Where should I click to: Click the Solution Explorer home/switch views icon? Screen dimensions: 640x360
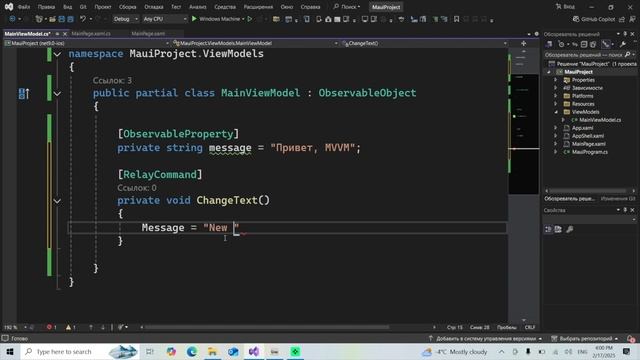549,44
